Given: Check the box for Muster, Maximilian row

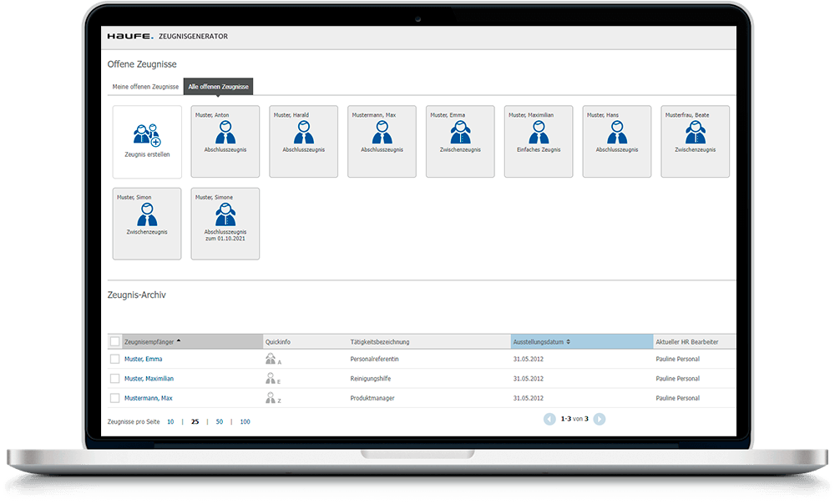Looking at the screenshot, I should (114, 378).
